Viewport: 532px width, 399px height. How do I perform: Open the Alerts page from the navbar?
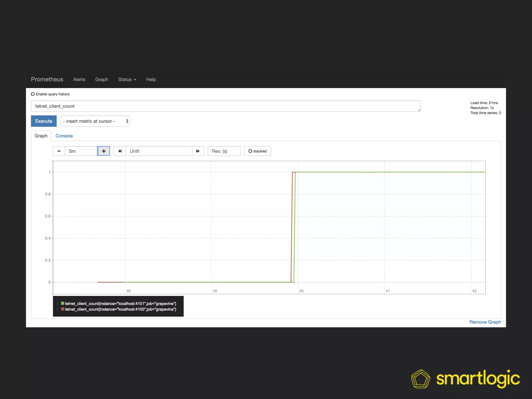(x=79, y=79)
